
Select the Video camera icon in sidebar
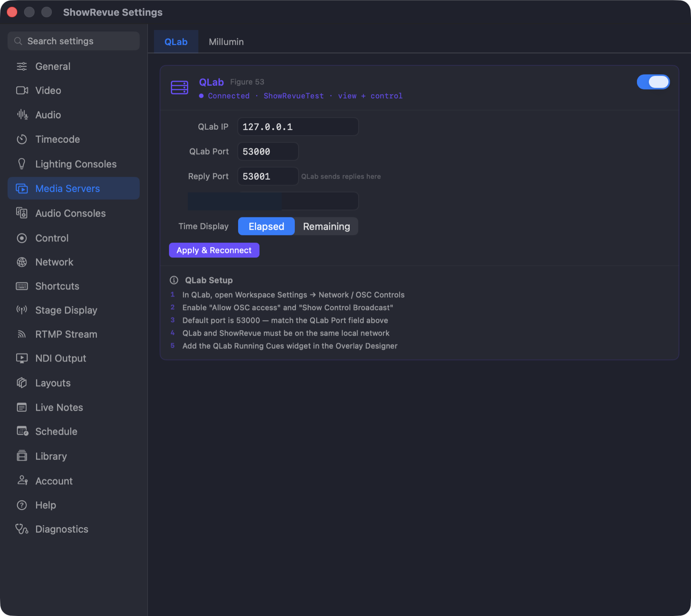pos(22,90)
